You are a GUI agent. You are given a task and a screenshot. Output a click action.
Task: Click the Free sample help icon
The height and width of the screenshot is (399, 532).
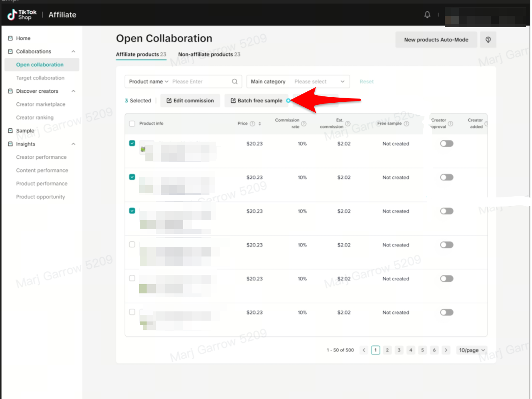[x=406, y=124]
